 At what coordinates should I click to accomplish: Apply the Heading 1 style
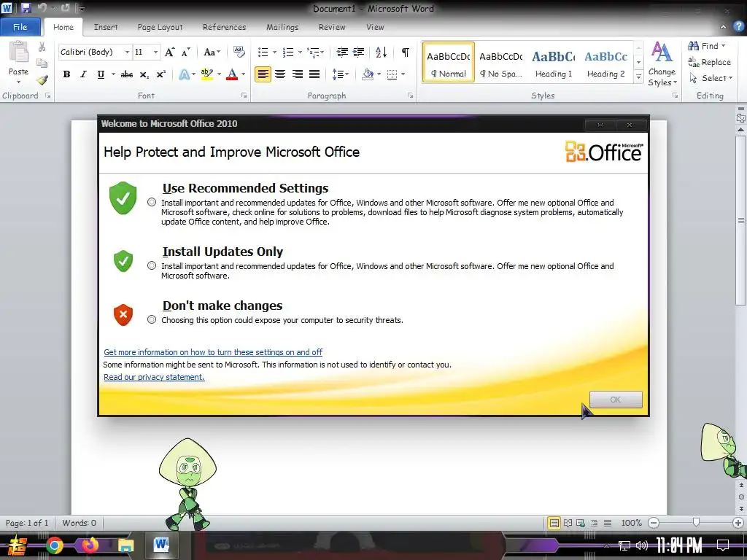[554, 63]
